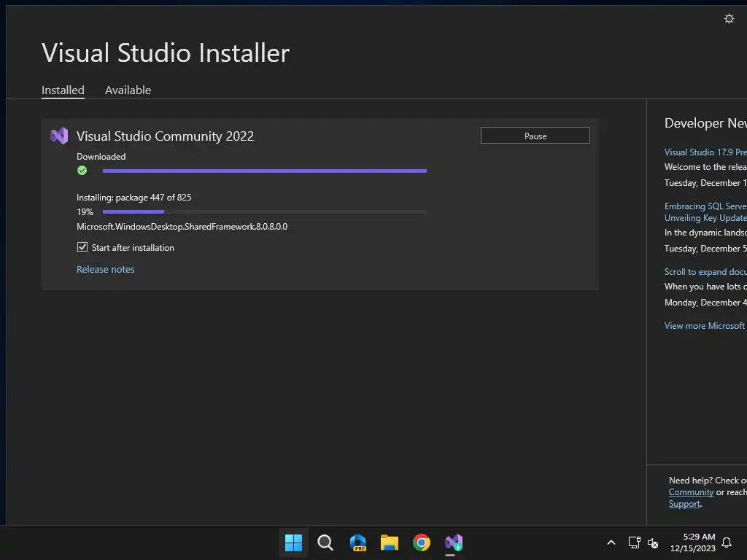747x560 pixels.
Task: Click the Visual Studio Community 2022 logo
Action: (x=59, y=136)
